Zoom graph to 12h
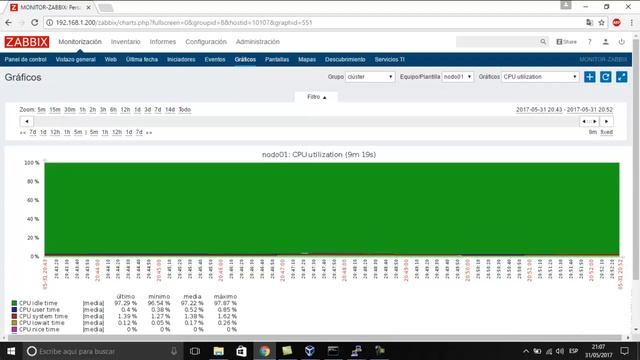 125,110
